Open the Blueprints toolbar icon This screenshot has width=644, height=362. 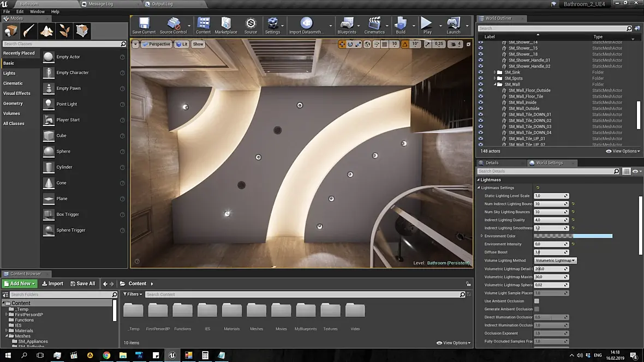[x=347, y=25]
